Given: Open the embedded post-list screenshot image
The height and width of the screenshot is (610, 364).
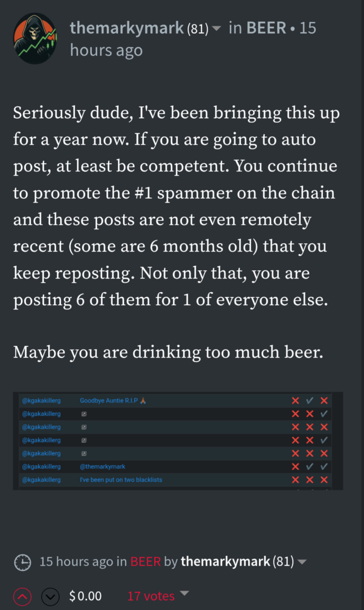Looking at the screenshot, I should (x=178, y=441).
